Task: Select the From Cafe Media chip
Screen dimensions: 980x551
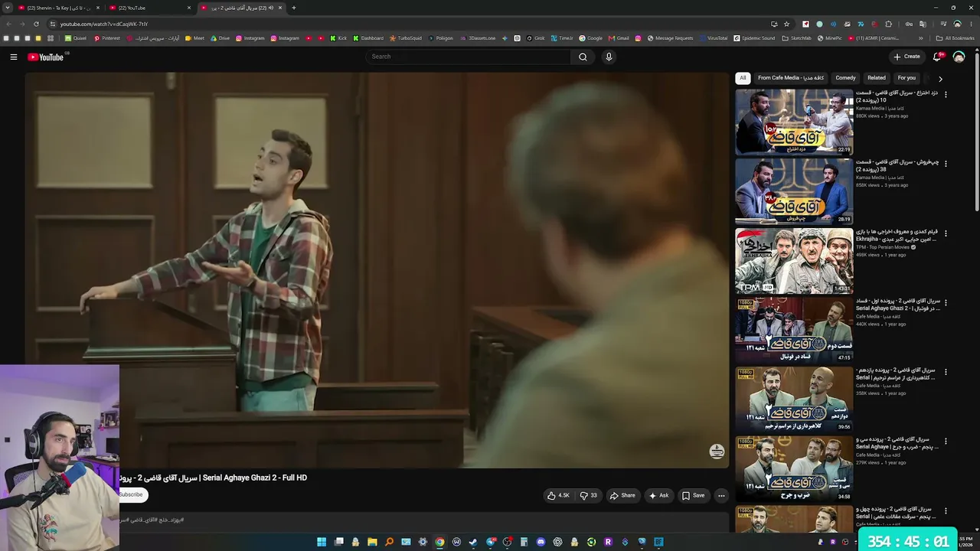Action: click(x=791, y=78)
